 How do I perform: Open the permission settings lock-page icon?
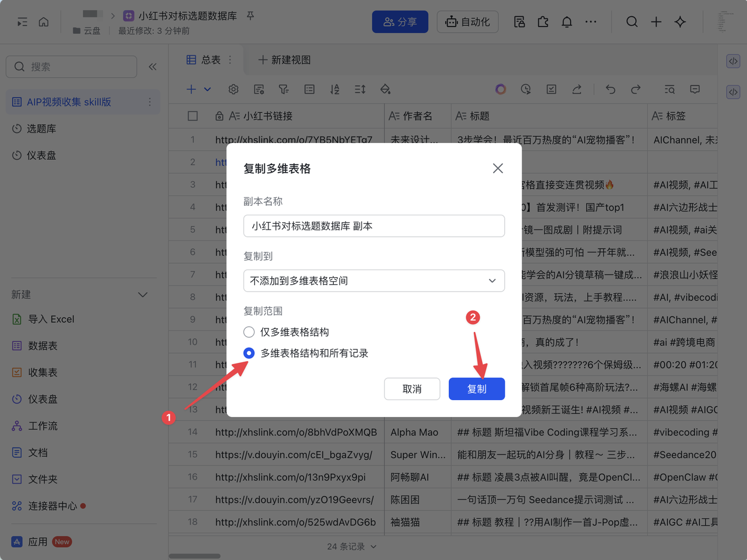(x=519, y=22)
